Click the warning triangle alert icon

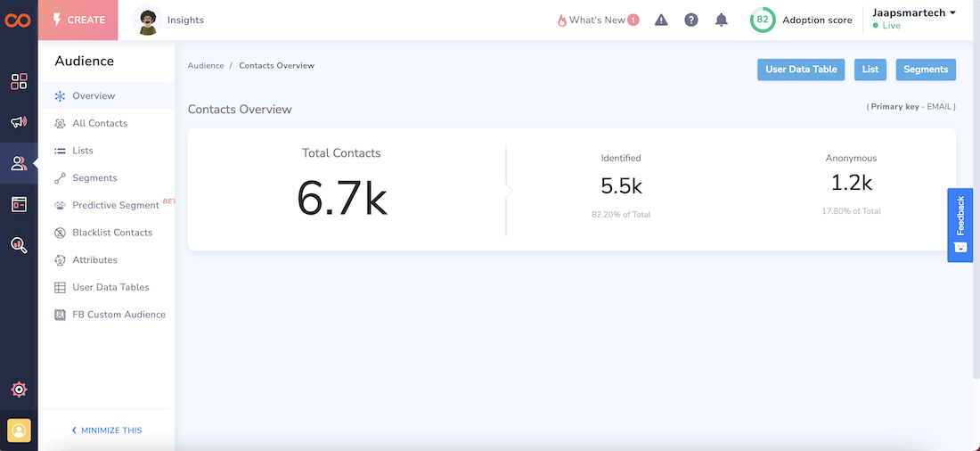(661, 20)
